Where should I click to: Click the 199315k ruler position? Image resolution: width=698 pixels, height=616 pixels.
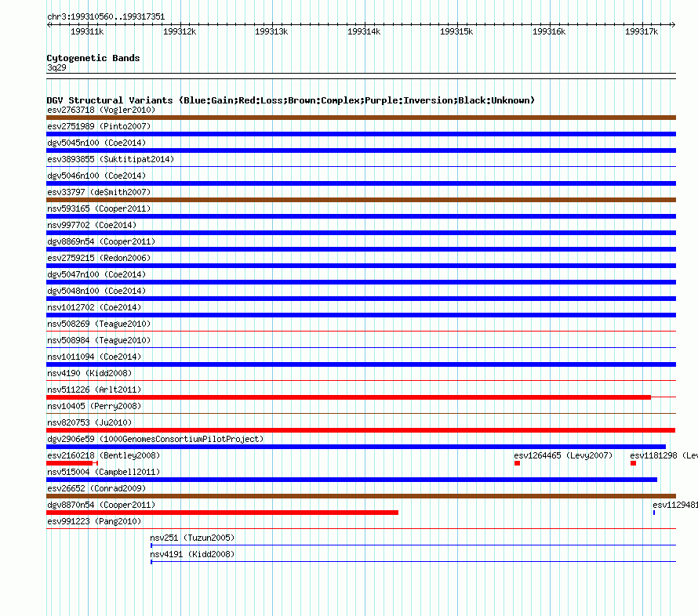click(456, 31)
